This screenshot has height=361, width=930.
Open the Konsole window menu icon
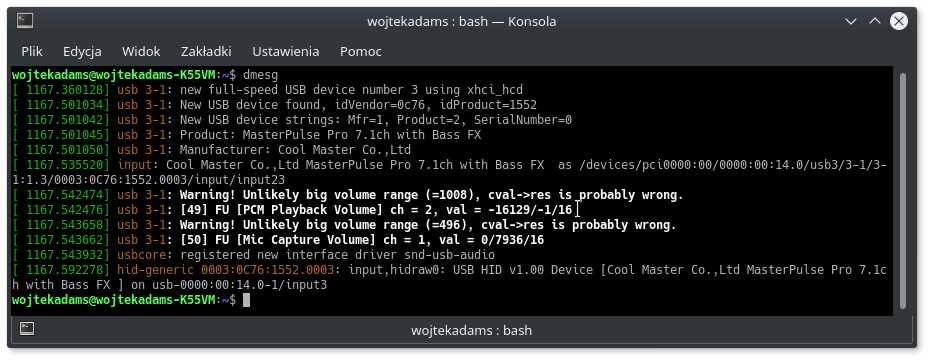click(25, 21)
